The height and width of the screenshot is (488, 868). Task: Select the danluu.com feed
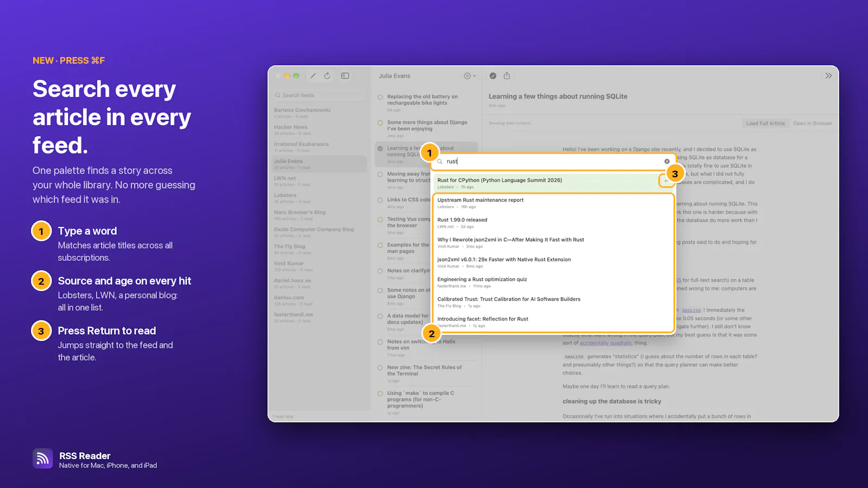point(320,300)
